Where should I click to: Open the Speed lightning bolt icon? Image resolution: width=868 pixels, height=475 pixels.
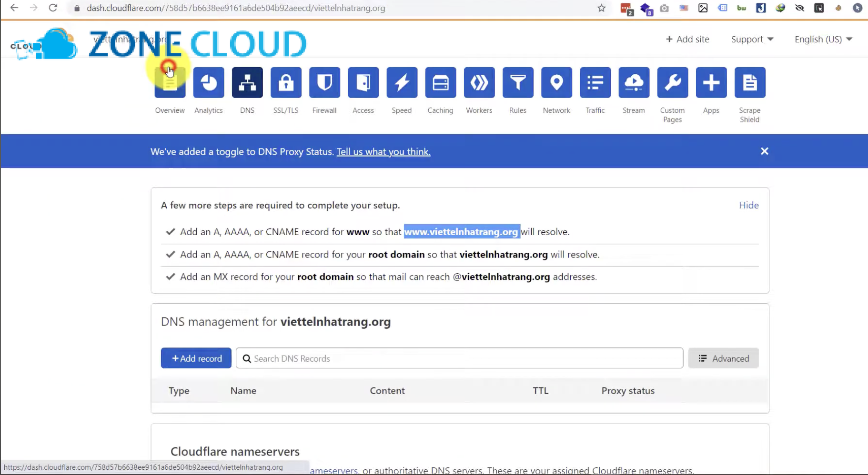402,83
